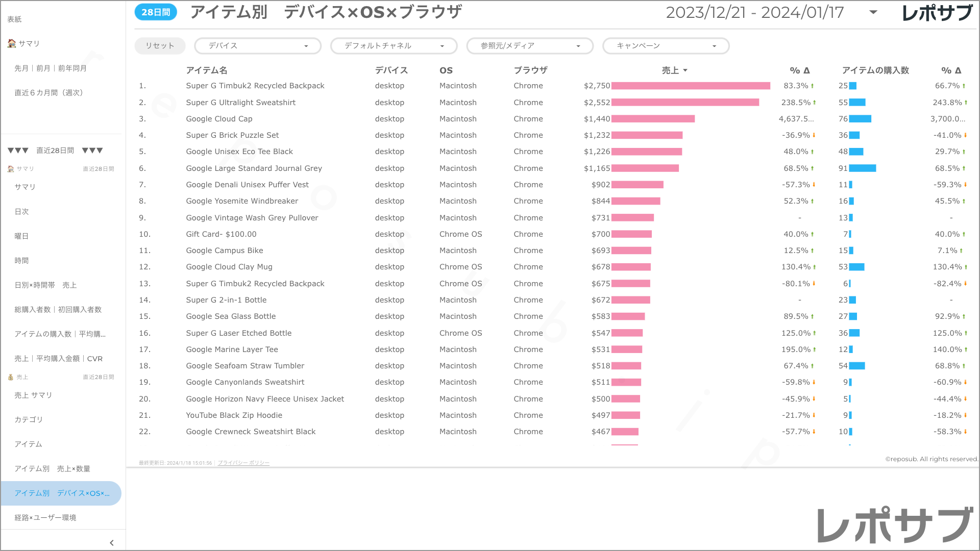Screen dimensions: 980x551
Task: Expand the 参照元/メディア filter dropdown
Action: click(530, 46)
